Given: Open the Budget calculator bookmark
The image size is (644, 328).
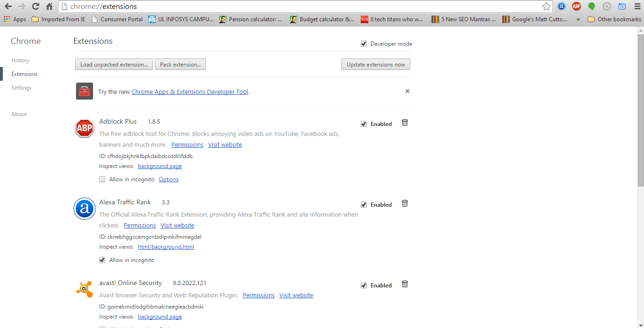Looking at the screenshot, I should pos(322,19).
